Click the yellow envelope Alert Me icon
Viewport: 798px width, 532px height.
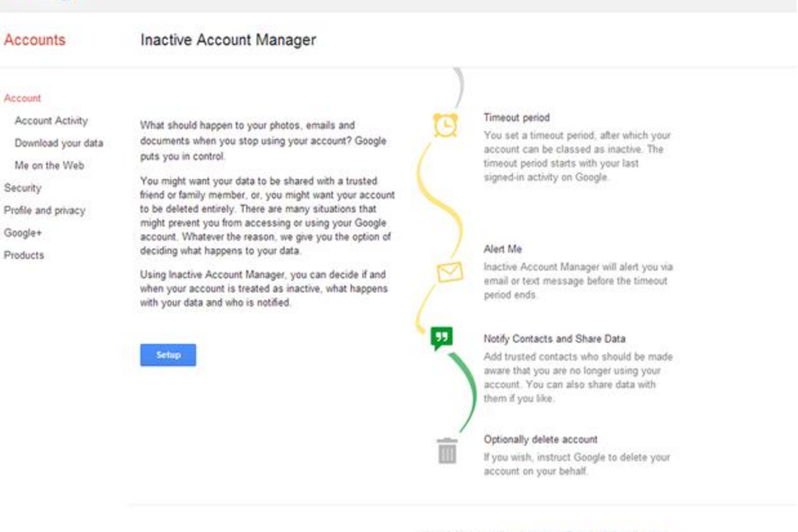click(450, 272)
